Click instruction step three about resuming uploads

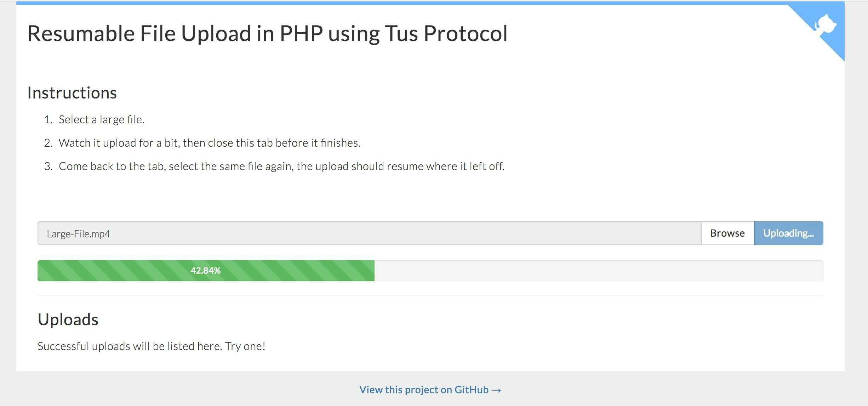click(282, 166)
